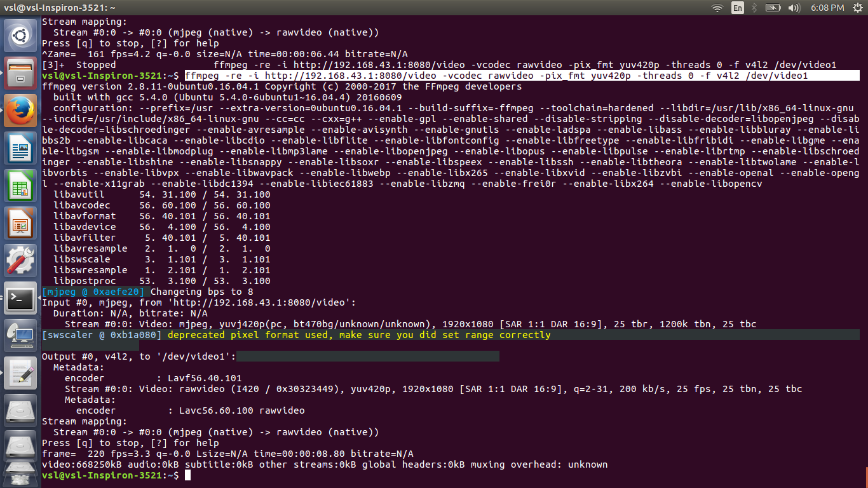
Task: Open the session gear menu
Action: [854, 8]
